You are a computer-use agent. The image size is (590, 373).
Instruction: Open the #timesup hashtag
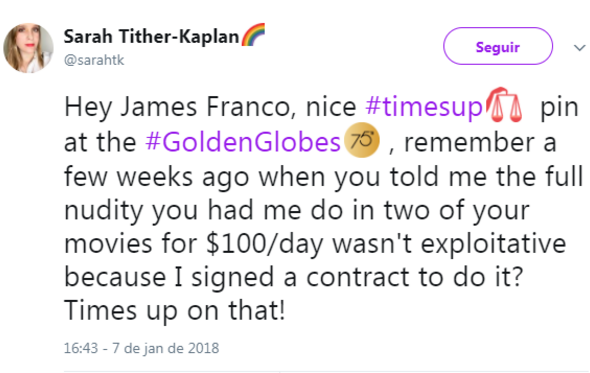[x=424, y=107]
